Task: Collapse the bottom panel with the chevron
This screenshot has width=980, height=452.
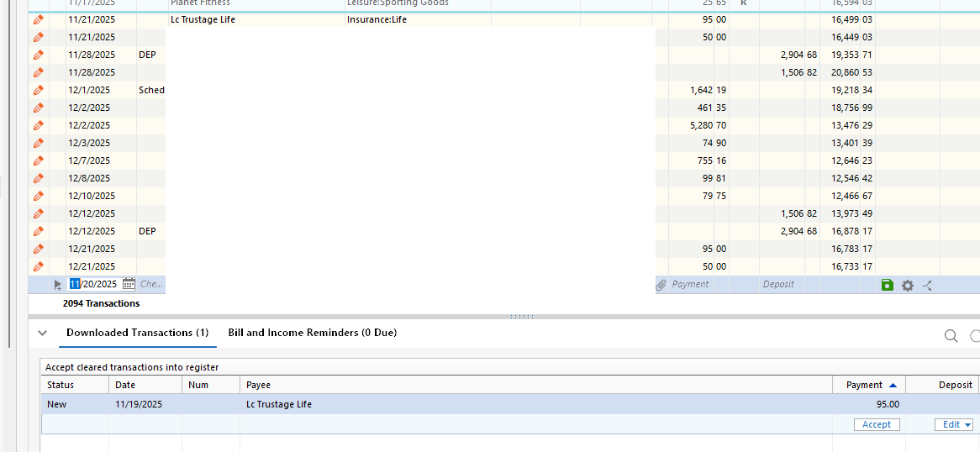Action: (42, 333)
